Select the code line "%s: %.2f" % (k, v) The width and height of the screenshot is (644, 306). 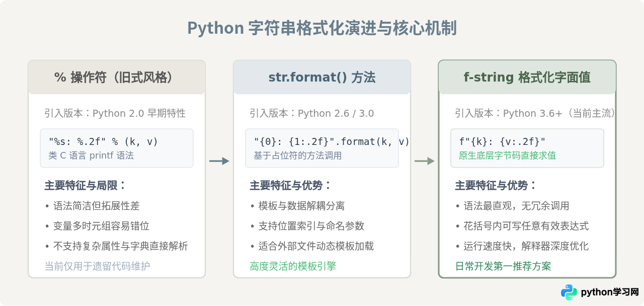pyautogui.click(x=104, y=142)
